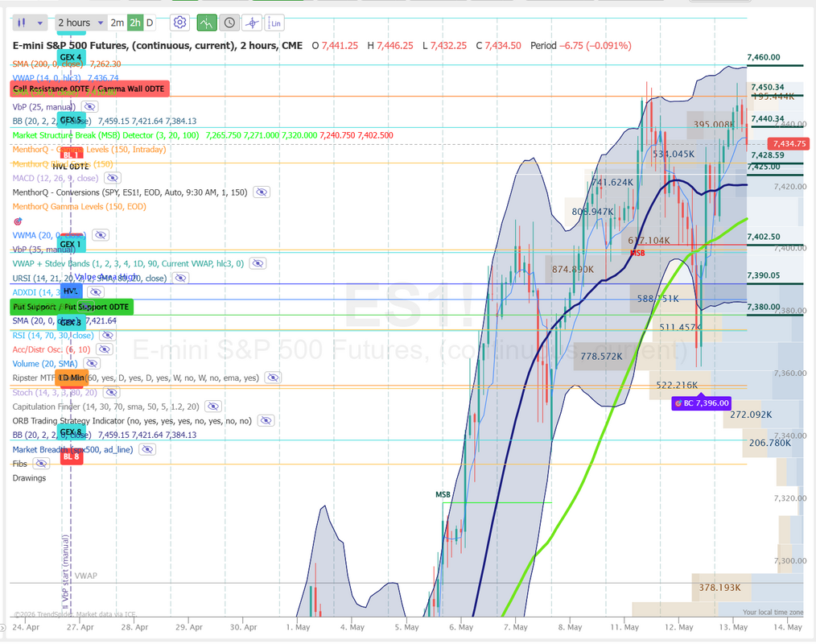Click the 27. Apr date on time axis
Screen dimensions: 816x644
[80, 627]
